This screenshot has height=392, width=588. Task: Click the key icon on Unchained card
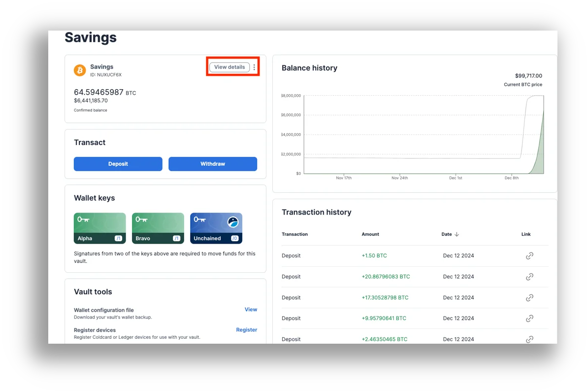click(199, 219)
